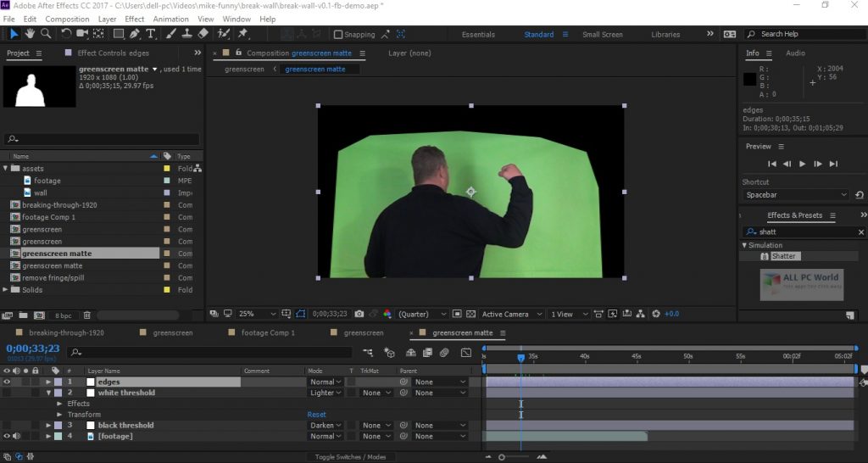Collapse the white threshold layer properties
The height and width of the screenshot is (463, 868).
click(48, 393)
